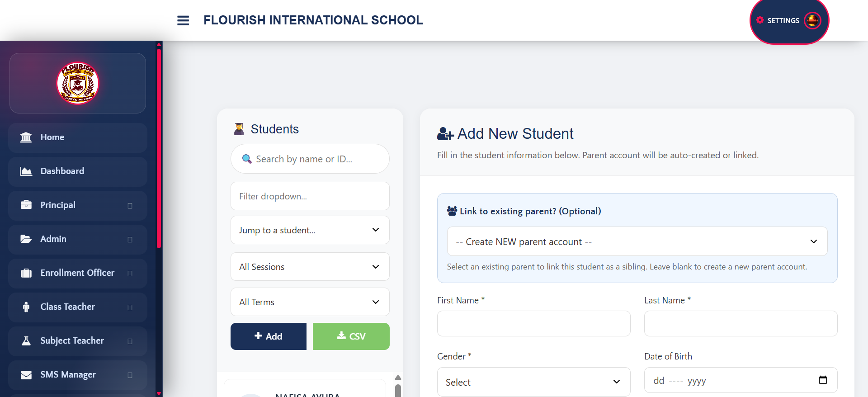Viewport: 868px width, 397px height.
Task: Open the Jump to a student dropdown
Action: tap(310, 230)
